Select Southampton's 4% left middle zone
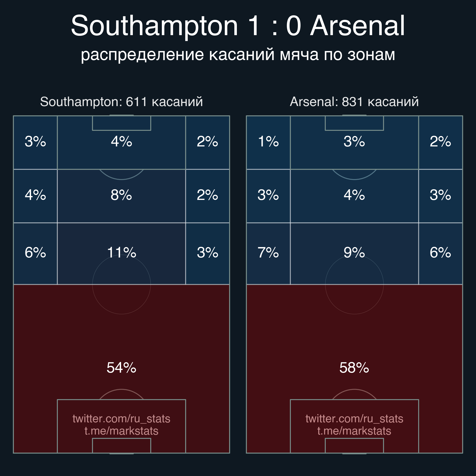 pyautogui.click(x=36, y=196)
